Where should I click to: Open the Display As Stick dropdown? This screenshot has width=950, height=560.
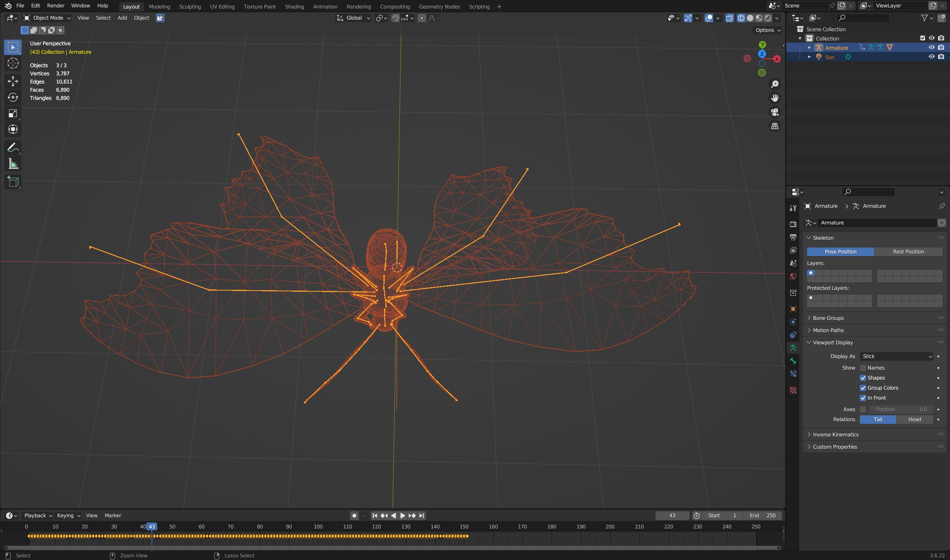(897, 356)
